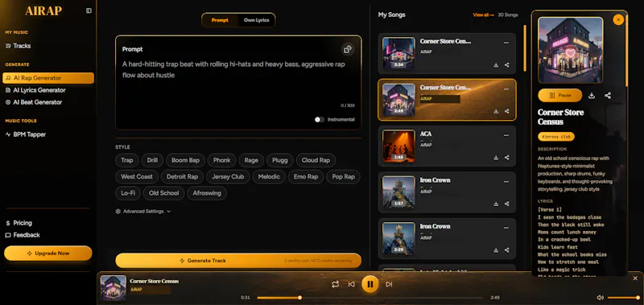Open more options for 2:29 Iron Crown song

(506, 228)
